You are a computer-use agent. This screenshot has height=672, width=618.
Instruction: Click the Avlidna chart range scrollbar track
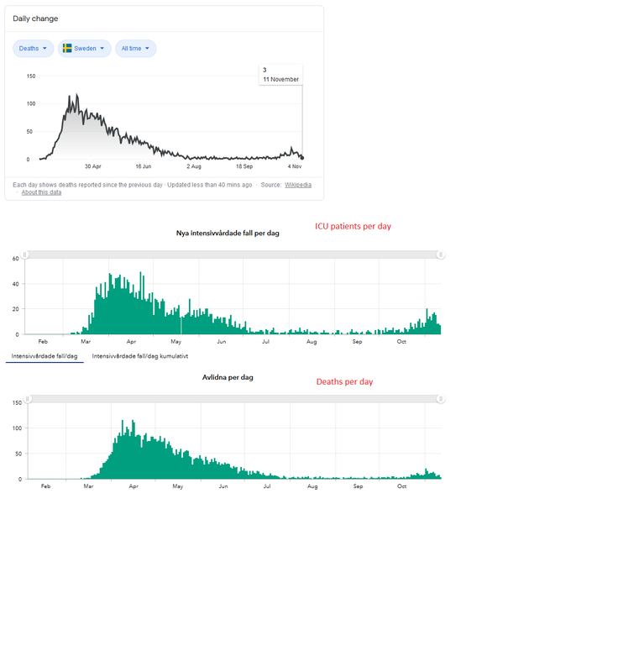tap(233, 399)
